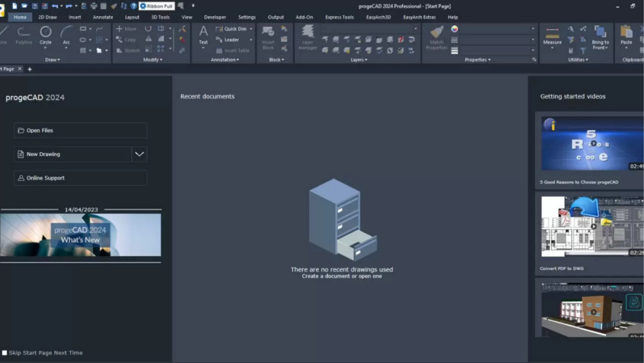Click Bring to Front tool
Image resolution: width=644 pixels, height=363 pixels.
(600, 38)
